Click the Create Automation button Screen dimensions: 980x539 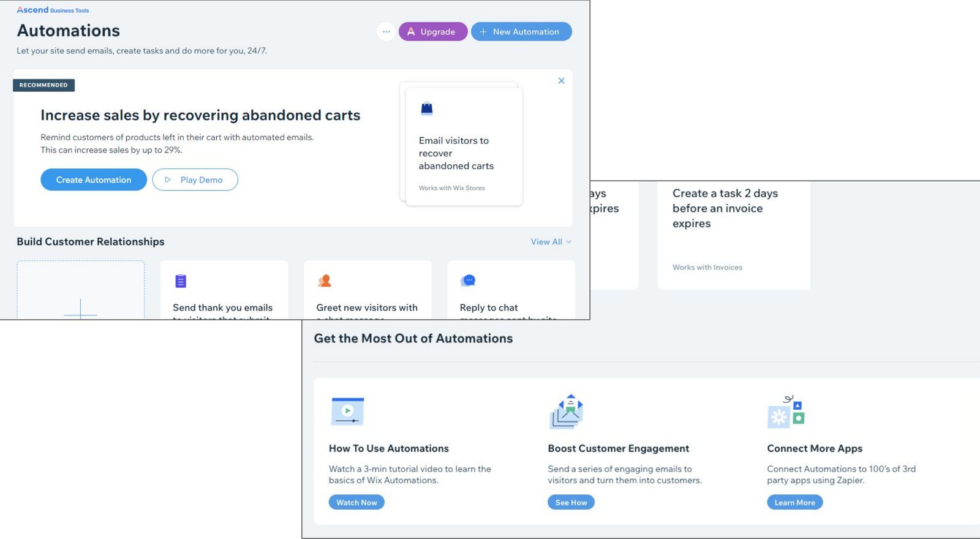[x=94, y=179]
